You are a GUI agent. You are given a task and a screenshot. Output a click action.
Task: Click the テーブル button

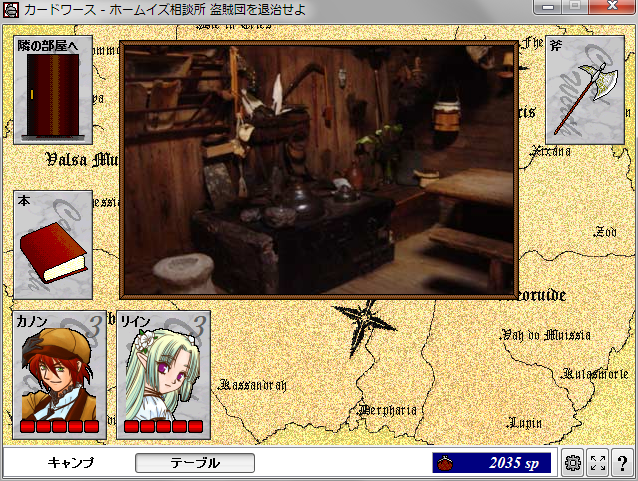[195, 463]
